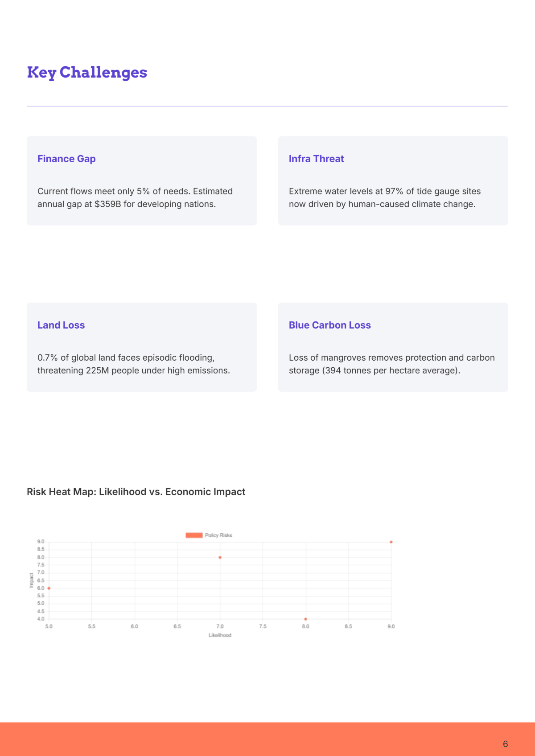Image resolution: width=535 pixels, height=756 pixels.
Task: Select the data point at likelihood 8.0
Action: (305, 619)
